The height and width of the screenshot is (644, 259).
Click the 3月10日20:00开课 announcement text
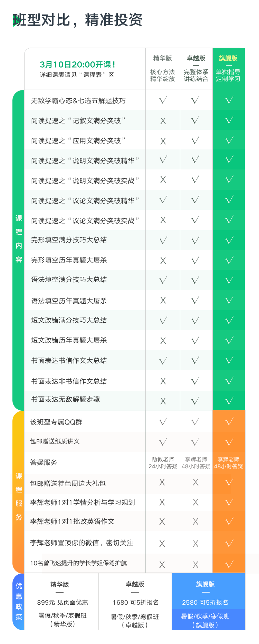pyautogui.click(x=77, y=65)
